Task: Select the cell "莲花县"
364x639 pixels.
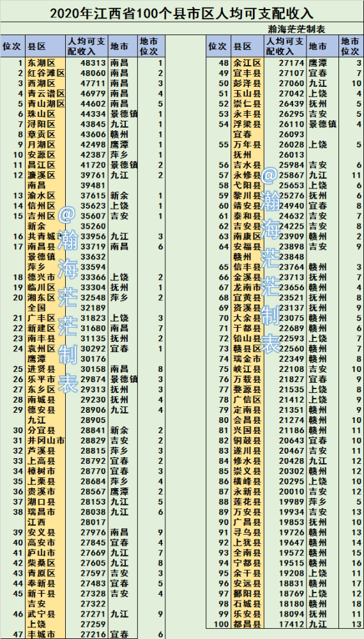Action: (246, 502)
